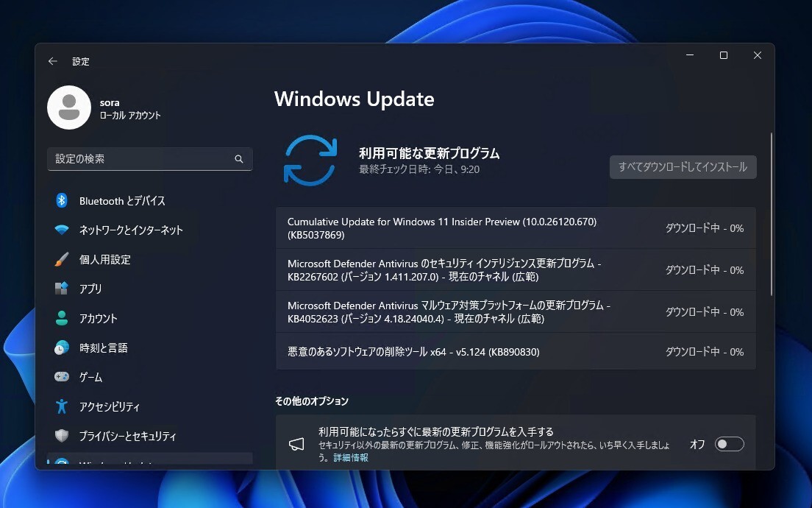
Task: Select the プライバシーとセキュリティ shield icon
Action: pyautogui.click(x=61, y=436)
